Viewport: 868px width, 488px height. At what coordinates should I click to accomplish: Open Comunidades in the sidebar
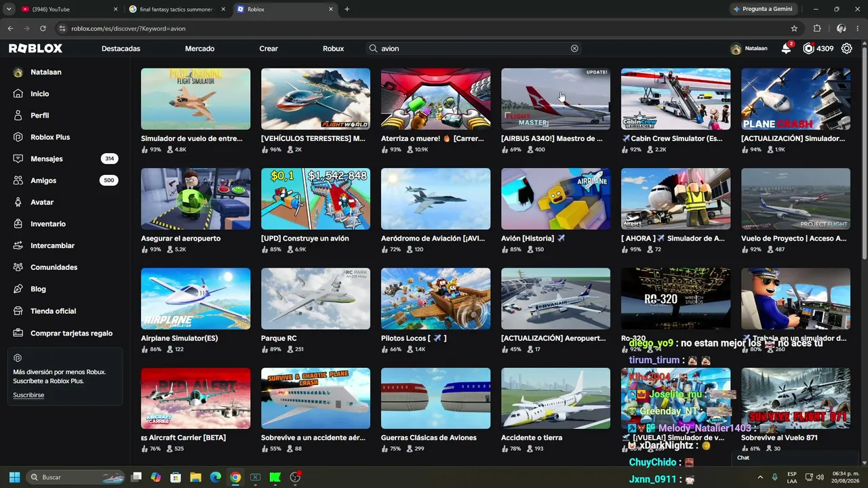pyautogui.click(x=54, y=267)
